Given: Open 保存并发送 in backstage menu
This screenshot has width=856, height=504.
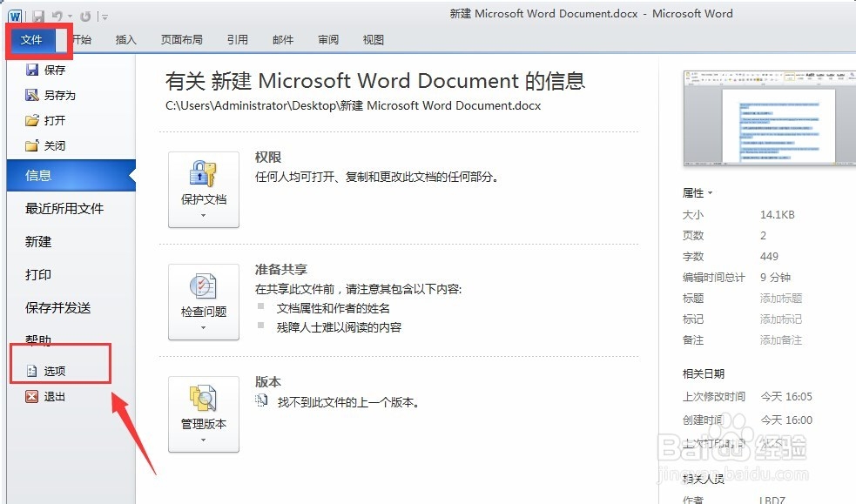Looking at the screenshot, I should click(57, 307).
